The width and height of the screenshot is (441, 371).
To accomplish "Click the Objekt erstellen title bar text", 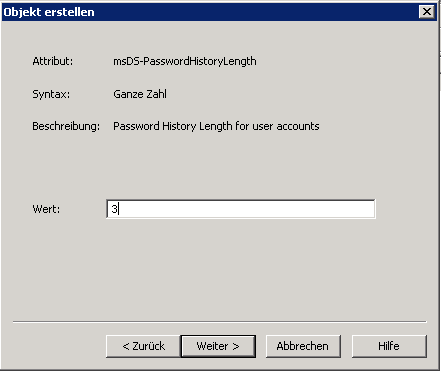I will pos(49,12).
